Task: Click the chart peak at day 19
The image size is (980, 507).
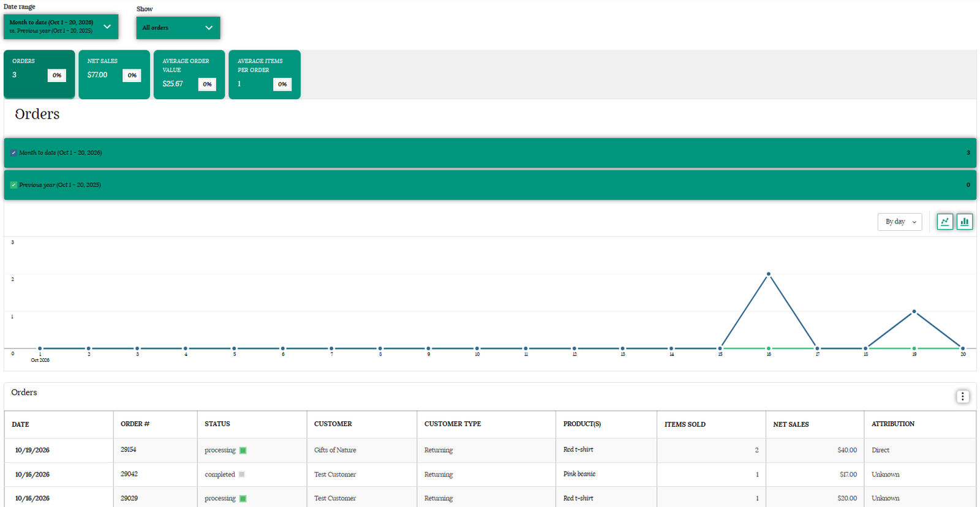Action: tap(914, 312)
